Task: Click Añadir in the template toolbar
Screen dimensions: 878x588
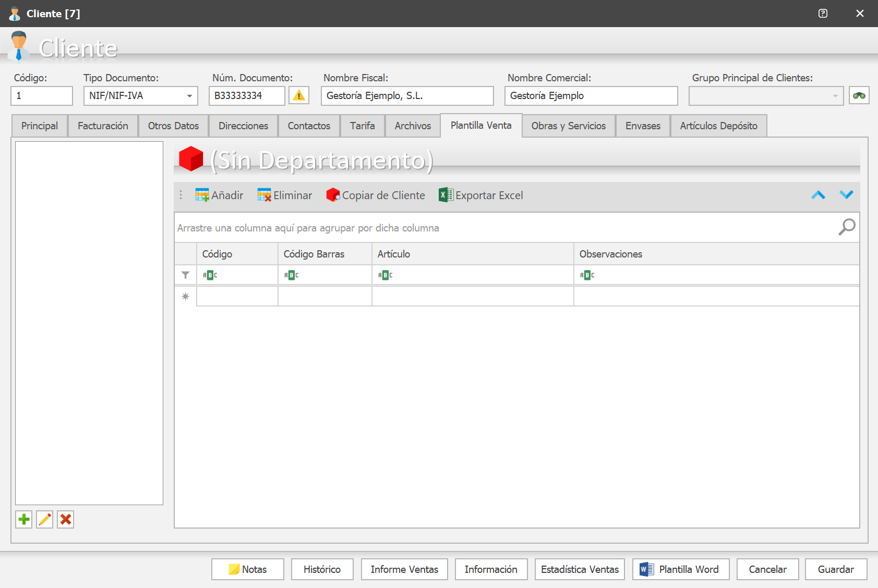Action: point(219,195)
